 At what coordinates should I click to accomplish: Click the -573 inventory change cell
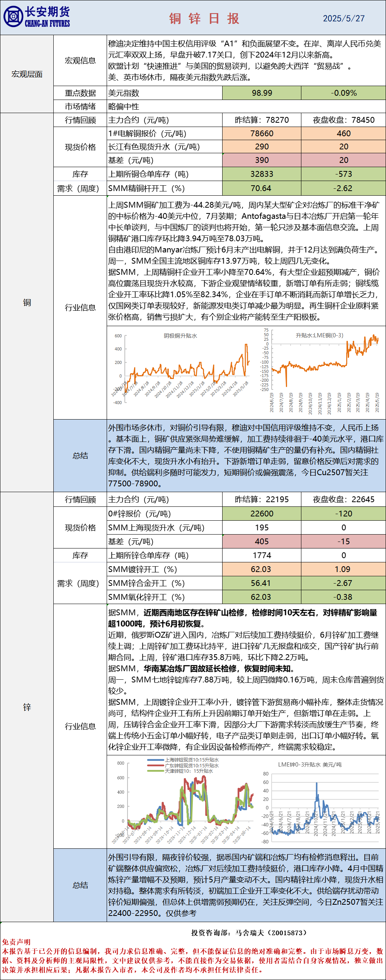point(343,174)
